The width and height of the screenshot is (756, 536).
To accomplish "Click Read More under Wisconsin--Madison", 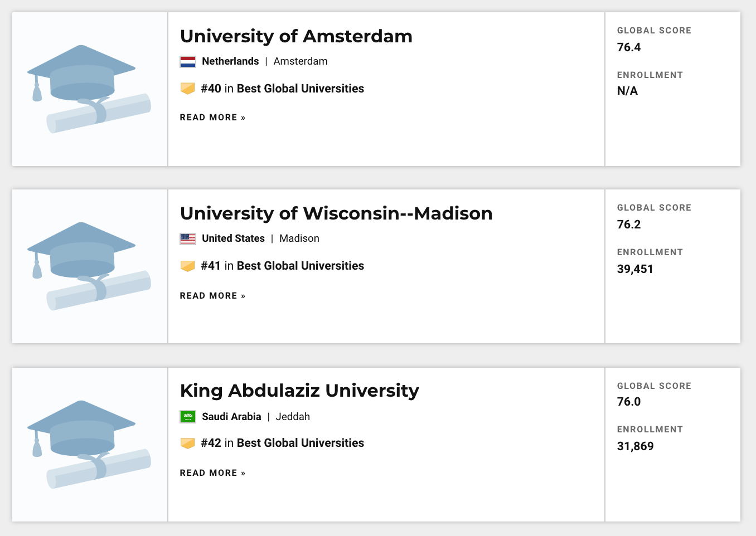I will (212, 296).
